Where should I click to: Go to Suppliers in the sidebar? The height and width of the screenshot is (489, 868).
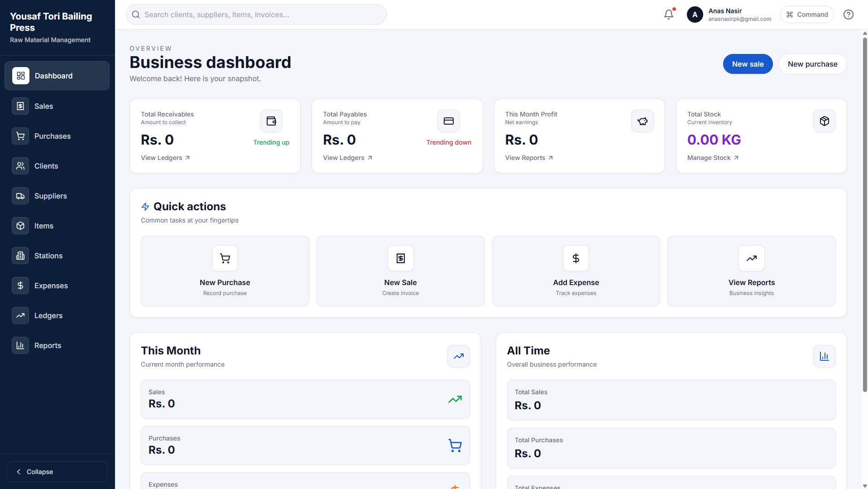(x=51, y=196)
